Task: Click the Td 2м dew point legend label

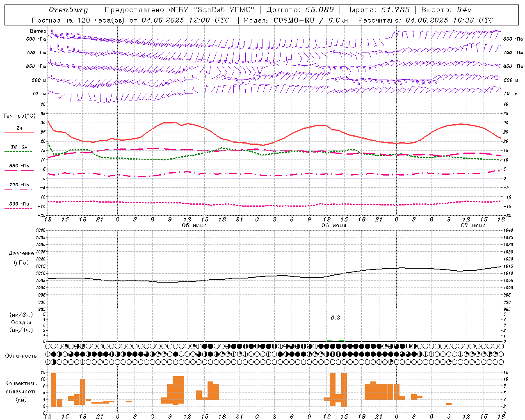Action: (x=19, y=147)
